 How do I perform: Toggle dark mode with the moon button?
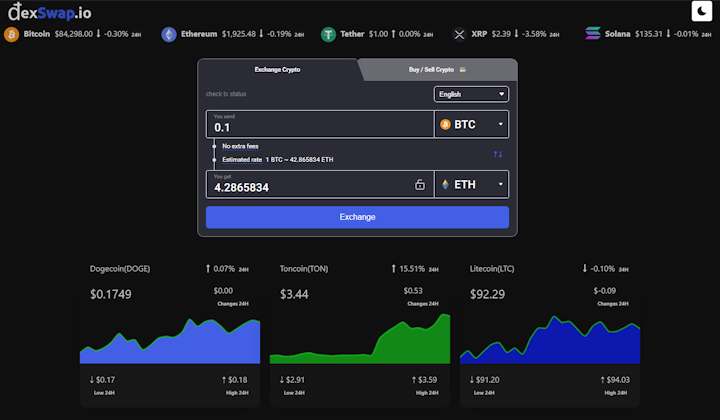701,12
